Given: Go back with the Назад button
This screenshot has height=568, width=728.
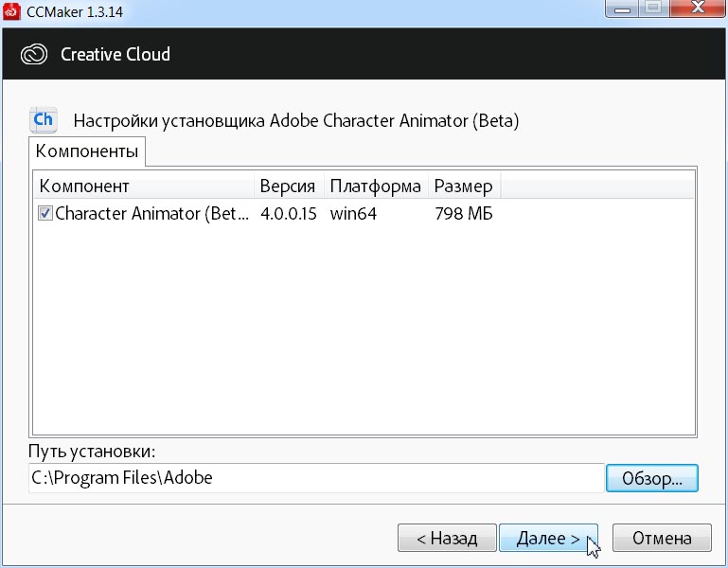Looking at the screenshot, I should coord(446,539).
